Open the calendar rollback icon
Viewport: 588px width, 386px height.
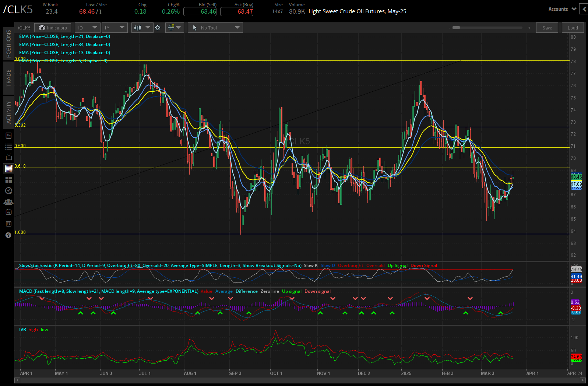coord(8,212)
